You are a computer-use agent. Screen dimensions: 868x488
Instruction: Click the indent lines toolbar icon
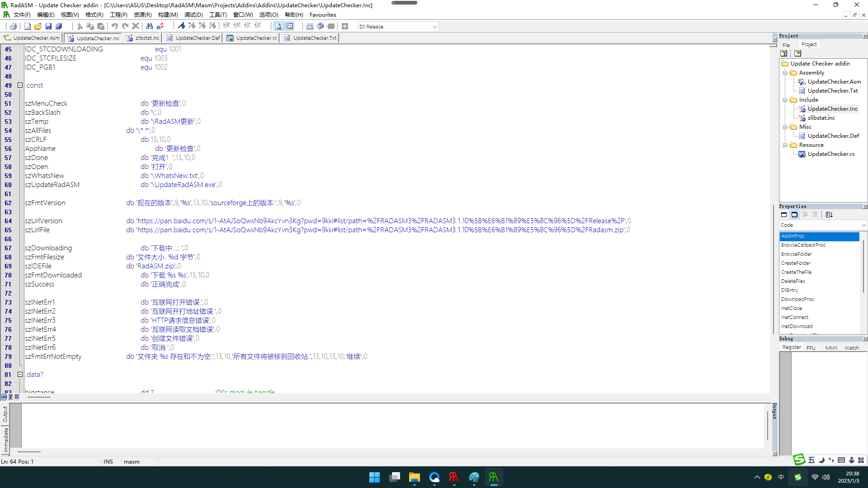click(x=227, y=26)
